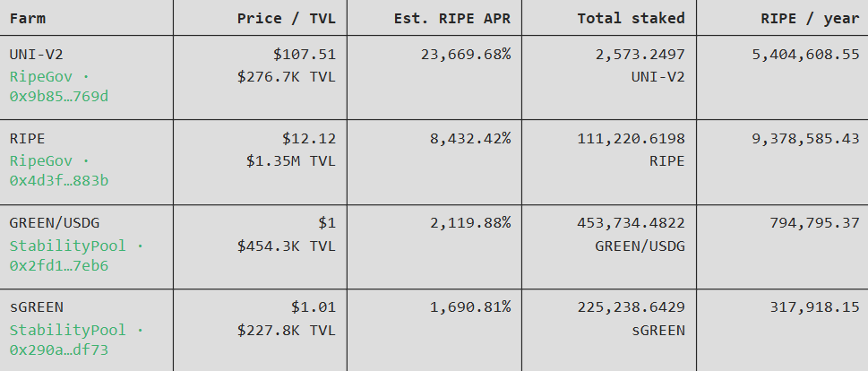Click the 8,432.42% APR value
Viewport: 868px width, 371px height.
click(x=470, y=138)
